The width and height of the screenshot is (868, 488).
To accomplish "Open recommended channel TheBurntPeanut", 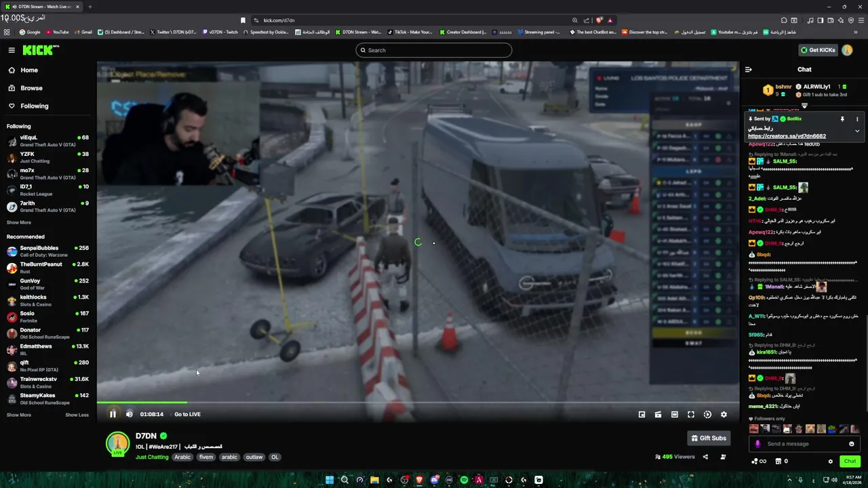I will point(47,268).
